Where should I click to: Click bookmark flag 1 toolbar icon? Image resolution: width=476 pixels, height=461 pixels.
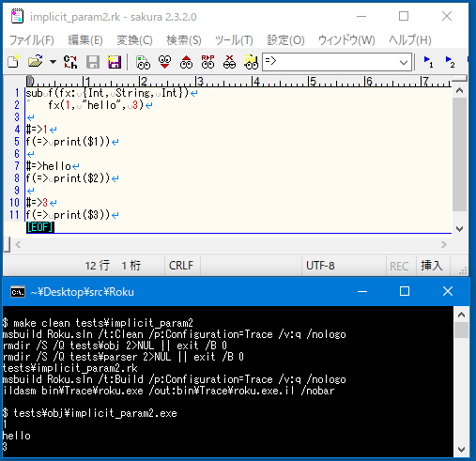click(428, 62)
